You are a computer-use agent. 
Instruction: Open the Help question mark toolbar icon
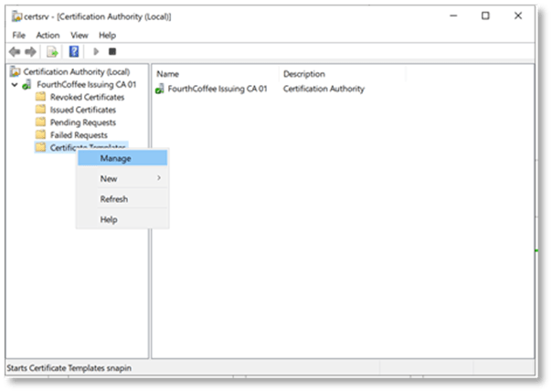(x=74, y=51)
